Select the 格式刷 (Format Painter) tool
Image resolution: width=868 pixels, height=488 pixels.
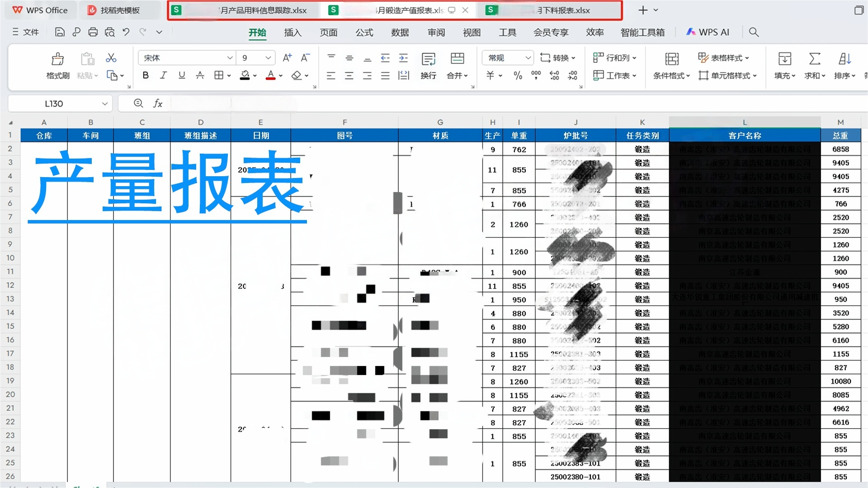(x=57, y=66)
